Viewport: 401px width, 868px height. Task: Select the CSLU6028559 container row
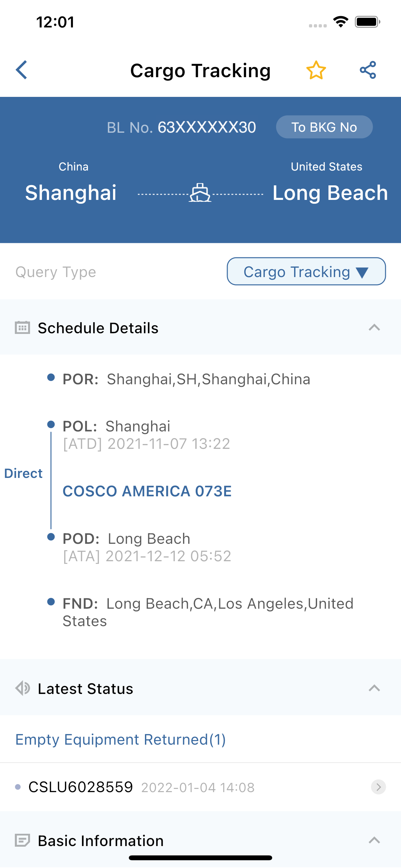(135, 788)
